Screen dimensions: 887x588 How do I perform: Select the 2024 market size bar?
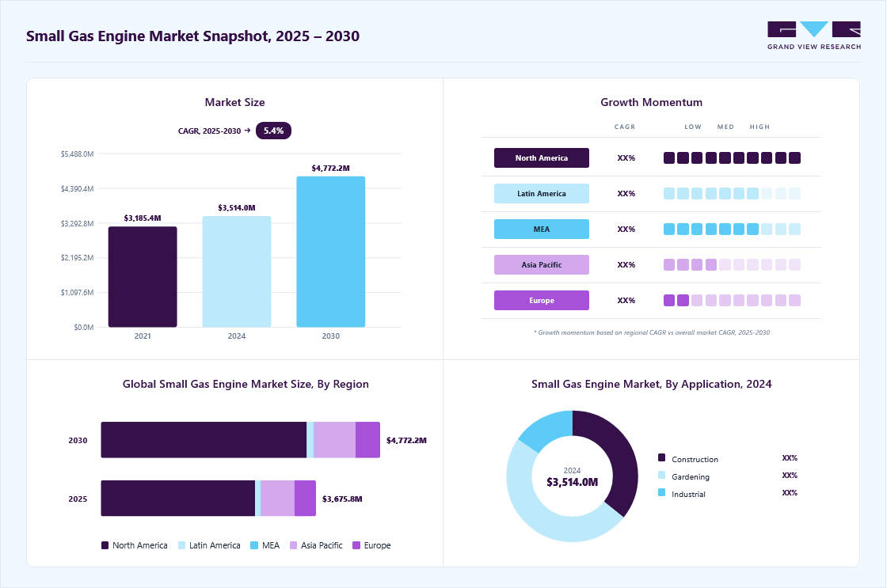(x=237, y=271)
